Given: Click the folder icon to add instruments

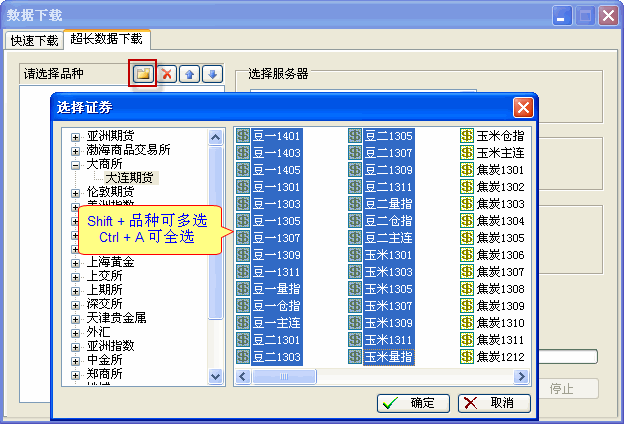Looking at the screenshot, I should [143, 74].
